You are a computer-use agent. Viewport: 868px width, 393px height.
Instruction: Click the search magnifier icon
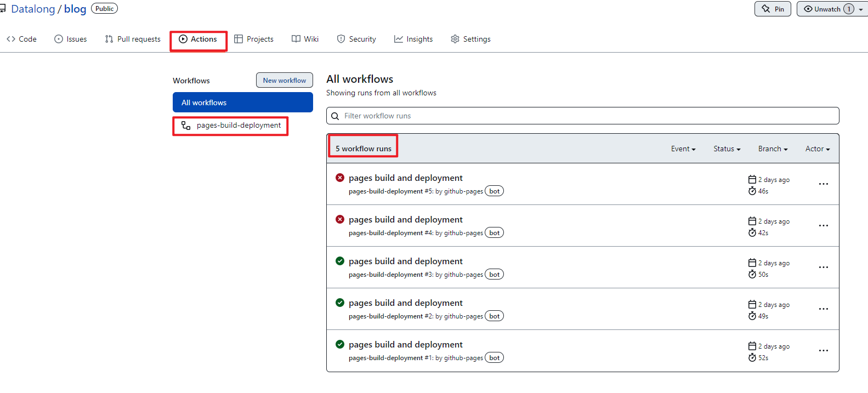point(335,116)
